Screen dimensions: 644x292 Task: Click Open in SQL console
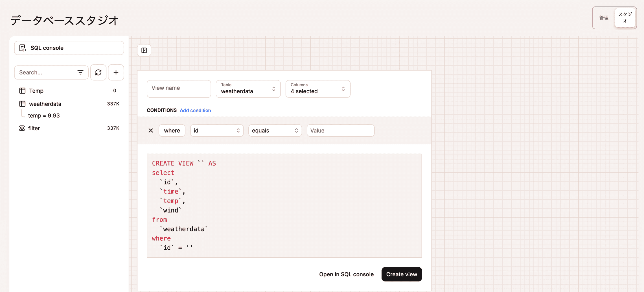tap(346, 274)
